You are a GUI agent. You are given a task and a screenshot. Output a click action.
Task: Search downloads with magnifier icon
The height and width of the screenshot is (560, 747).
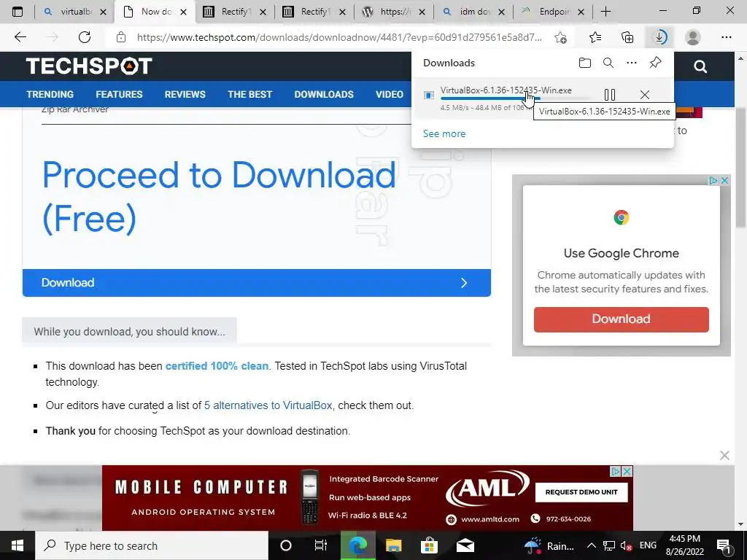(x=608, y=63)
